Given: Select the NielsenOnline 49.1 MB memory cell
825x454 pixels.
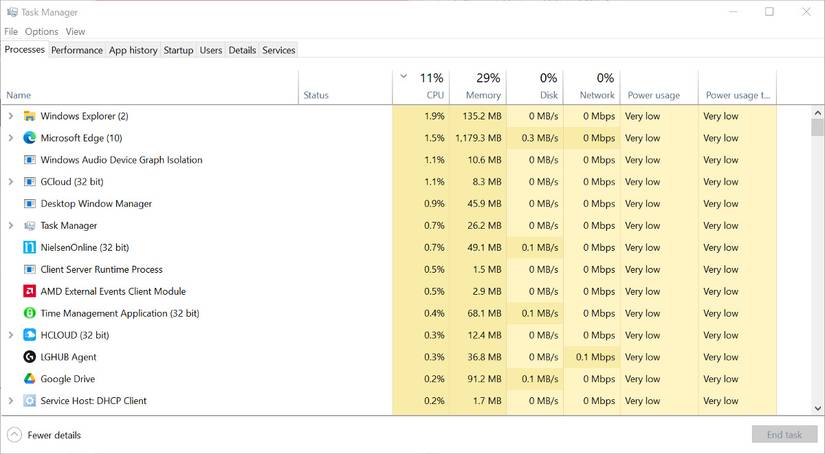Looking at the screenshot, I should pyautogui.click(x=478, y=247).
